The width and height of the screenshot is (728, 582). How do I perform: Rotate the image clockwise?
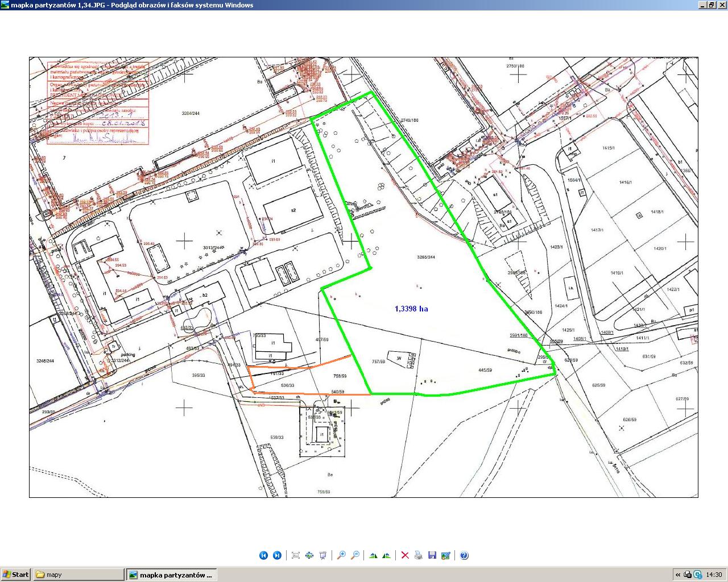tap(373, 555)
